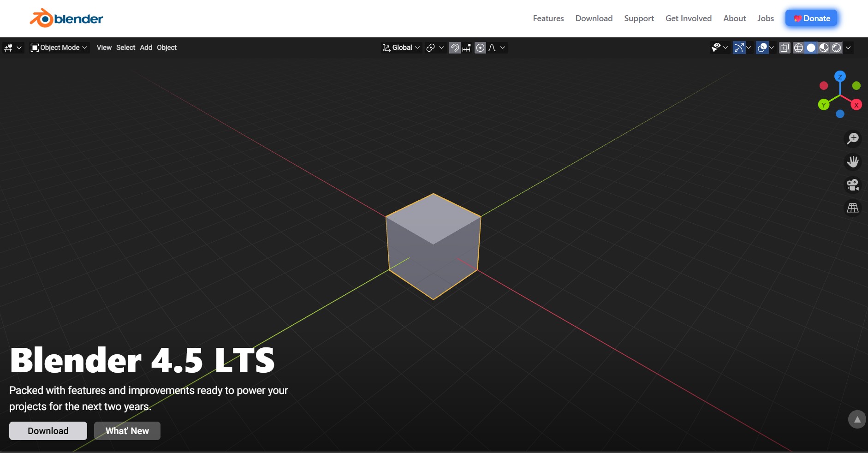Toggle the snap magnet button
The image size is (868, 453).
pyautogui.click(x=455, y=48)
